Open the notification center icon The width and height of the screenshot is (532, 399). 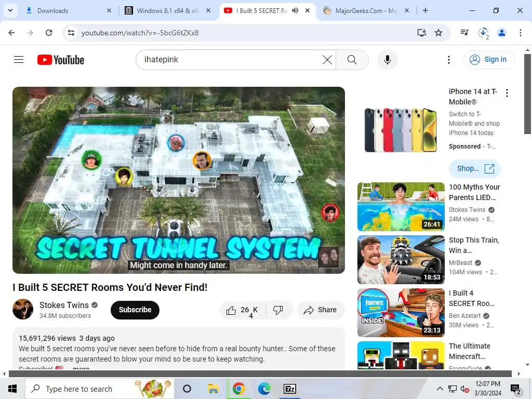[x=516, y=389]
